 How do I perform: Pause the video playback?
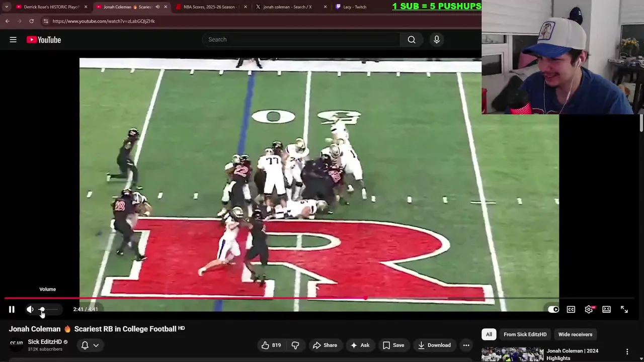(x=12, y=309)
